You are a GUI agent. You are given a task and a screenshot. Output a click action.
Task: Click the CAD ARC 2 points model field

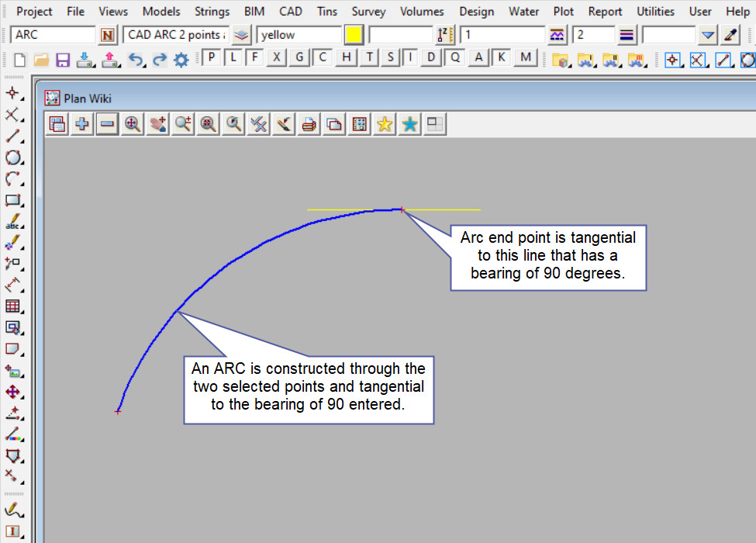point(176,35)
